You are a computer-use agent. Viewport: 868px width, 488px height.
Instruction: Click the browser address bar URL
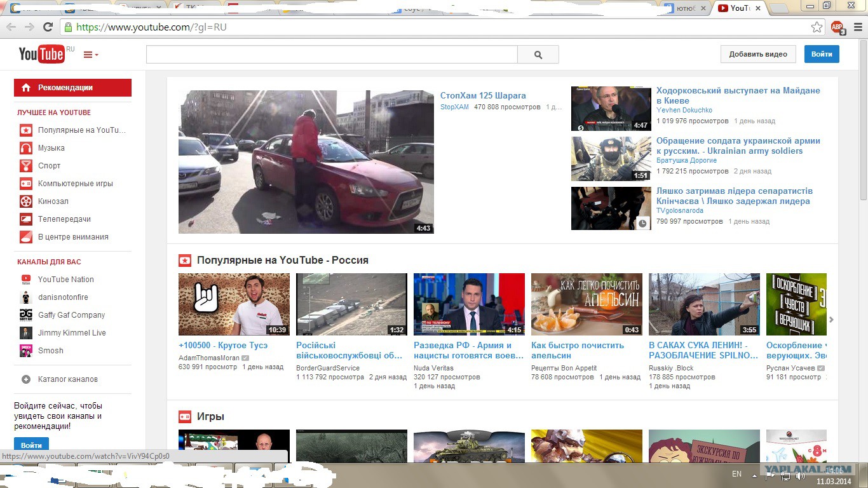(151, 27)
